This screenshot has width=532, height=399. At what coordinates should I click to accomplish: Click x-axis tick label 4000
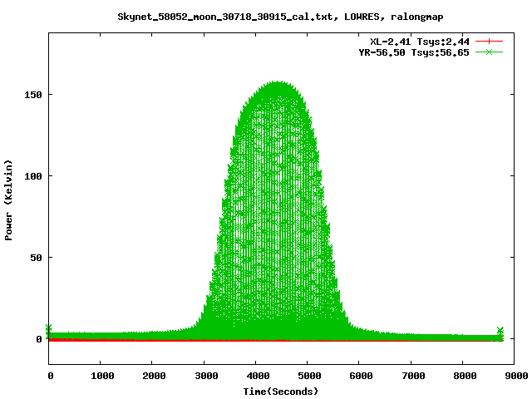pos(258,376)
